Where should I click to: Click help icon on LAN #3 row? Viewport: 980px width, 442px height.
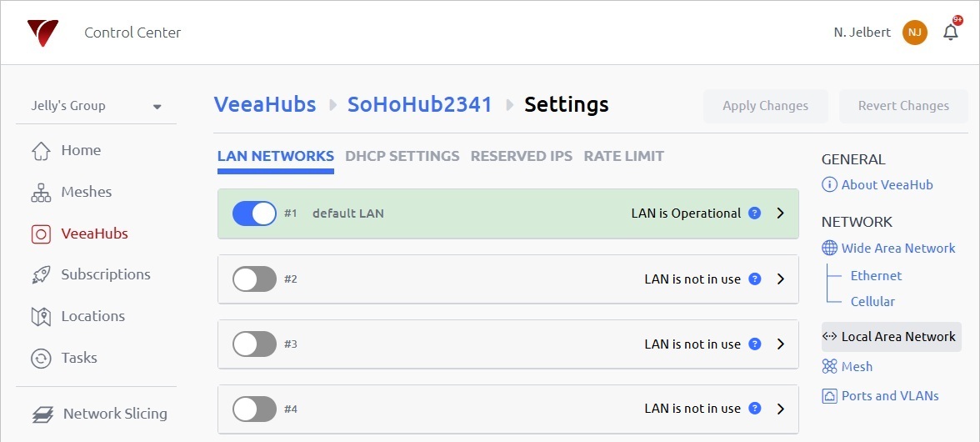(x=755, y=344)
